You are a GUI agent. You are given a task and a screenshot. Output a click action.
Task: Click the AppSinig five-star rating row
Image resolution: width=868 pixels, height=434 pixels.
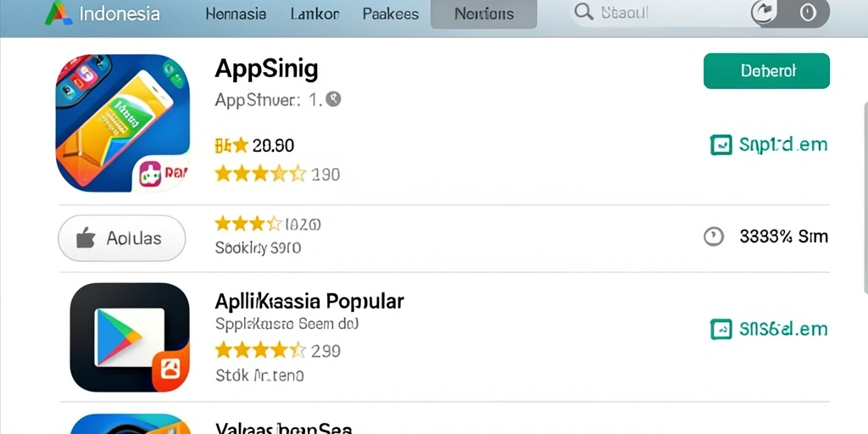(x=277, y=175)
